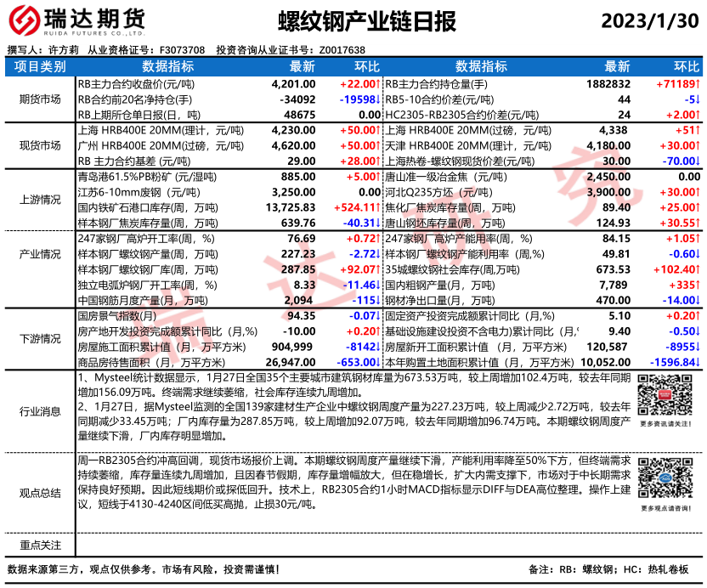
Task: Select the 项目类别 column header
Action: pyautogui.click(x=40, y=67)
